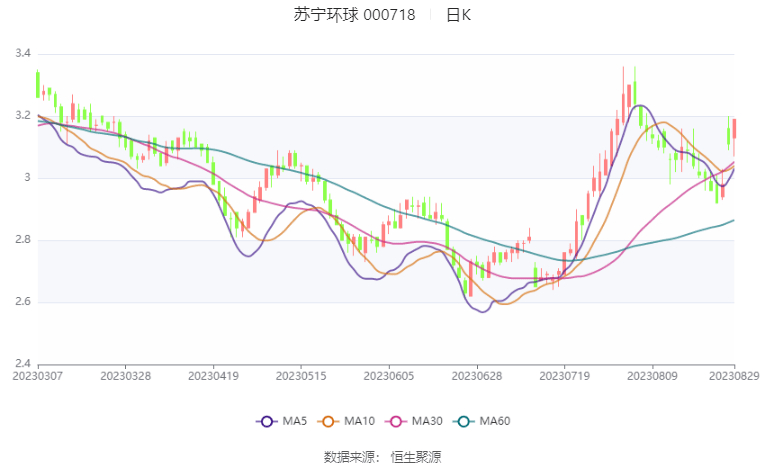Click the purple MA5 legend circle marker
The height and width of the screenshot is (465, 765).
(x=266, y=422)
